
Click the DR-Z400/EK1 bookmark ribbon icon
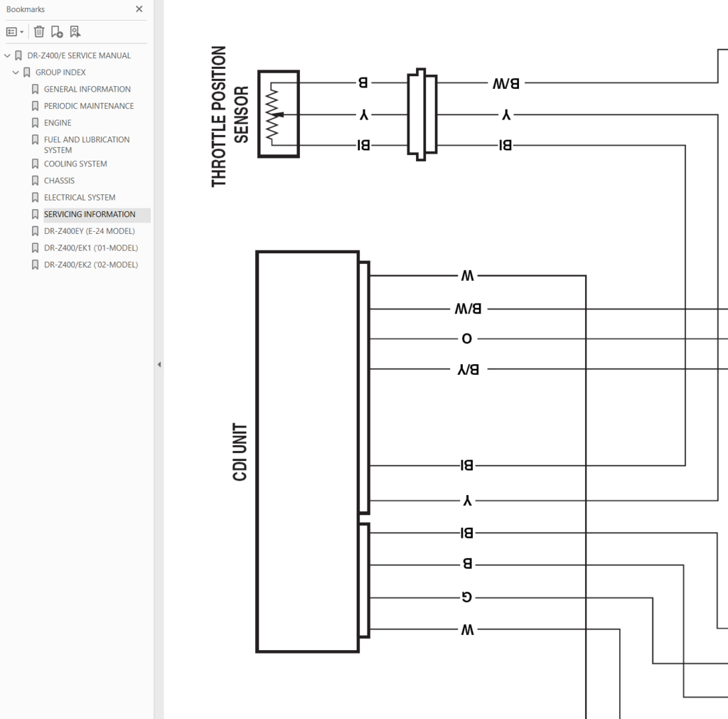point(35,247)
